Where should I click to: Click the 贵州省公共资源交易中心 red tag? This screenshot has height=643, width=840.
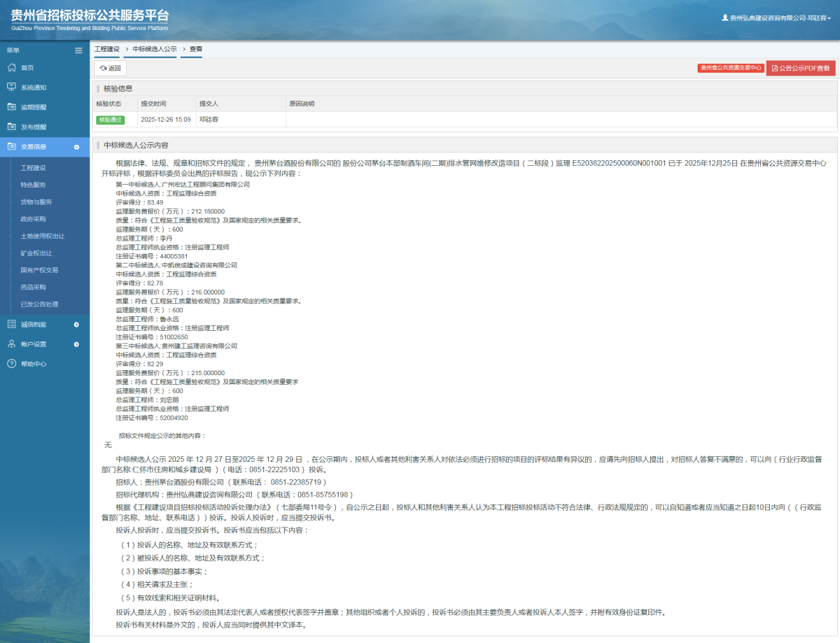point(730,68)
